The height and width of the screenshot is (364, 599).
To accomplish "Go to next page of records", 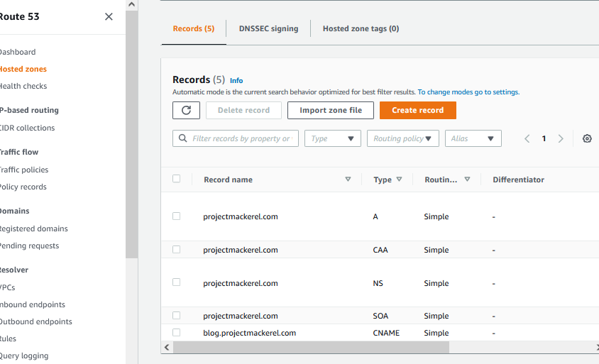I will tap(561, 138).
